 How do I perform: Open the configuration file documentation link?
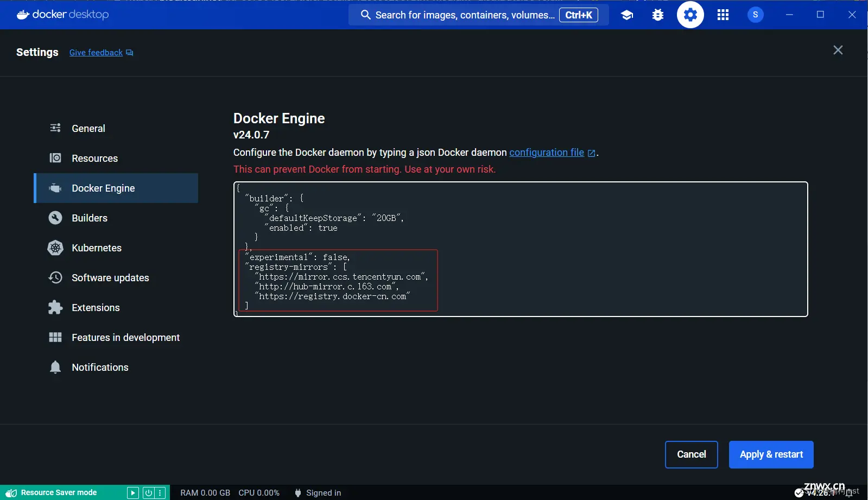(x=547, y=153)
